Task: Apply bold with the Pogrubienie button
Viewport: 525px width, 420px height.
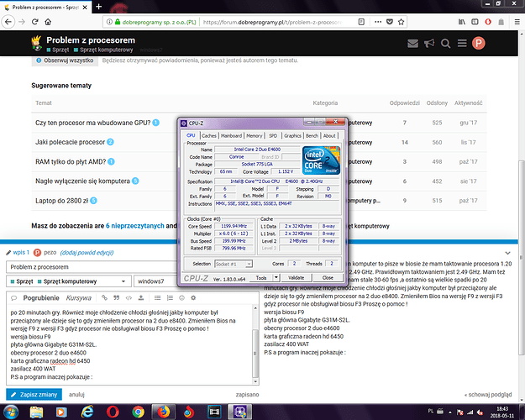Action: pyautogui.click(x=41, y=297)
